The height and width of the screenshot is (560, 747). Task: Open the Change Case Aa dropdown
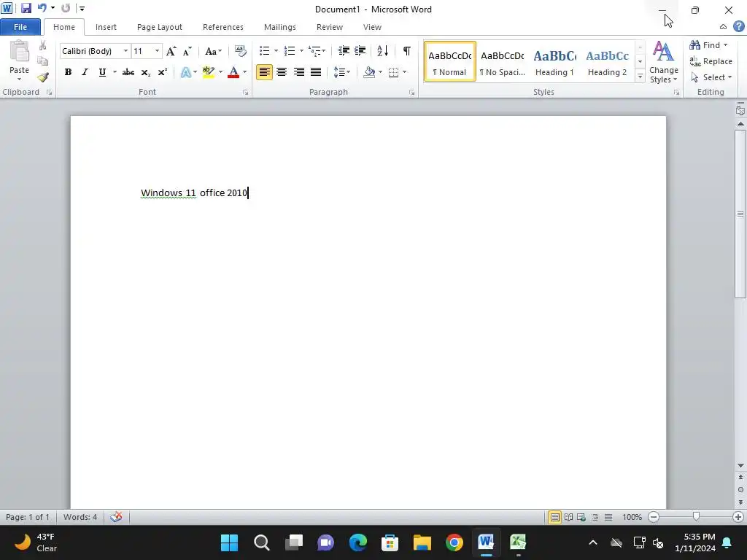213,51
